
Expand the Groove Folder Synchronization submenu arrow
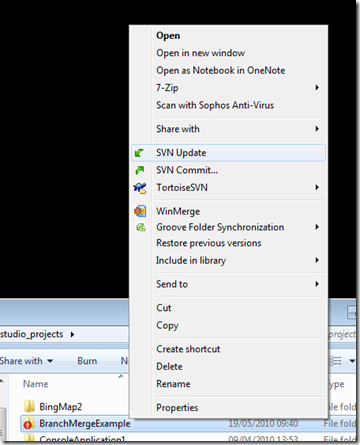pos(317,227)
